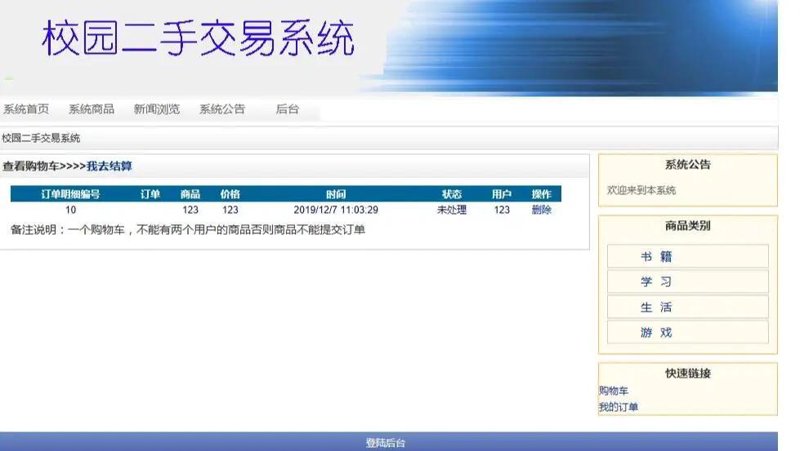Click the 用户 column header
The image size is (800, 451).
[502, 194]
